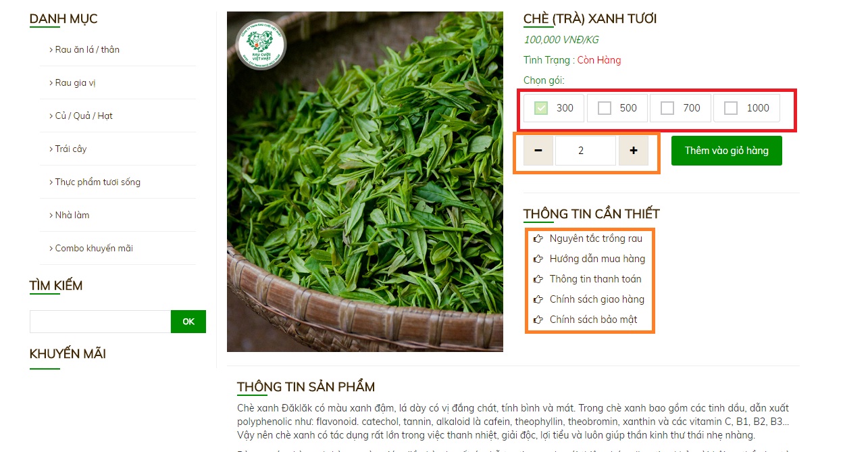Open the Trái cây menu item
This screenshot has height=452, width=868.
pyautogui.click(x=68, y=149)
